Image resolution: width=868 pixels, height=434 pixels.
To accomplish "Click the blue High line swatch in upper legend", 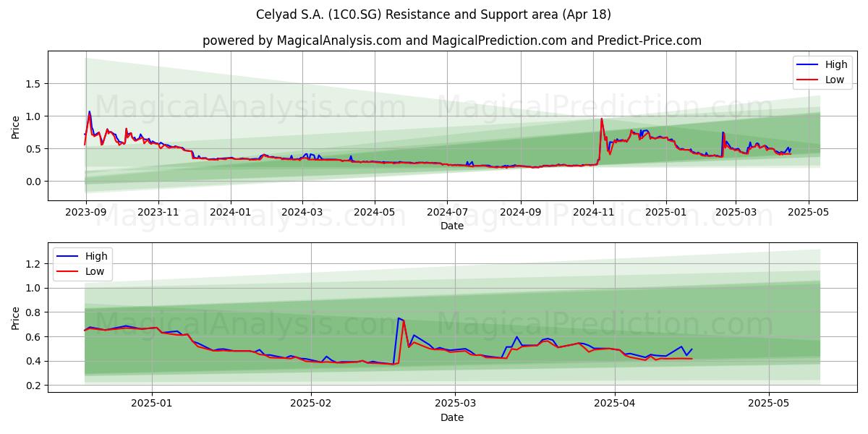I will pos(808,65).
